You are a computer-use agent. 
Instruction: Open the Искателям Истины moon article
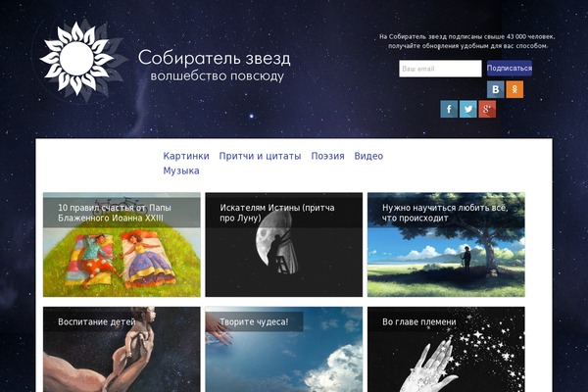click(x=284, y=245)
